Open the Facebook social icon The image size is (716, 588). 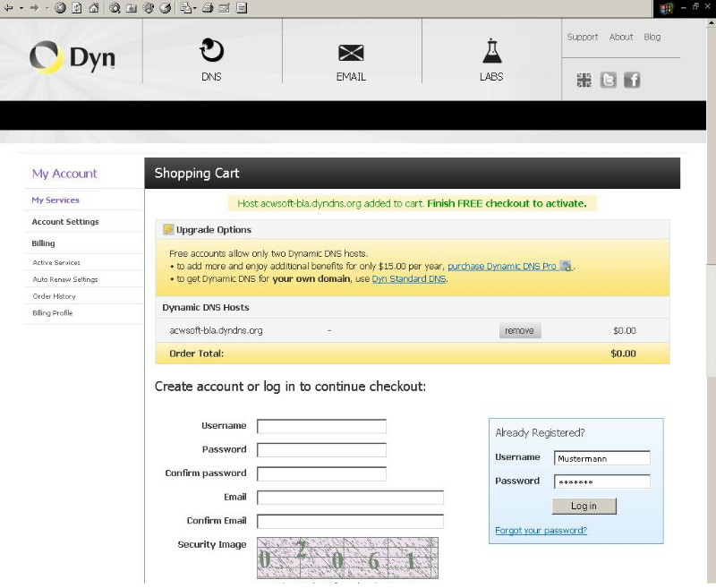point(632,80)
